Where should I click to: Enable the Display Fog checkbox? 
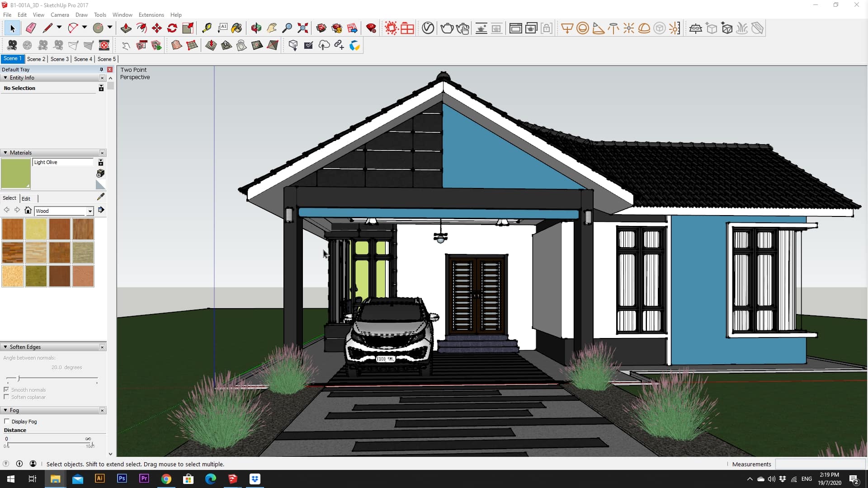click(7, 422)
